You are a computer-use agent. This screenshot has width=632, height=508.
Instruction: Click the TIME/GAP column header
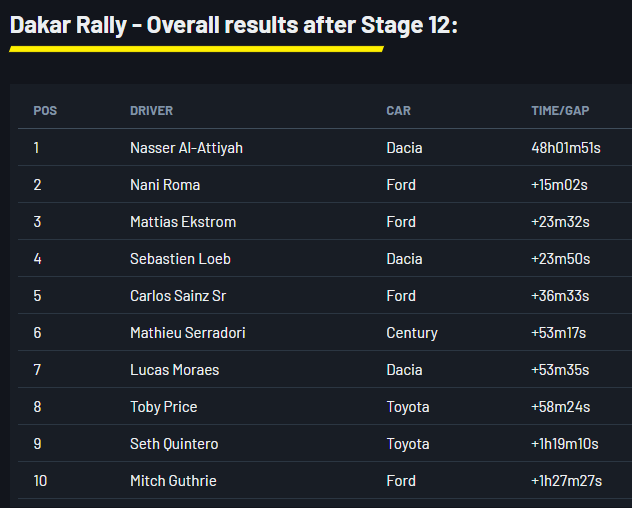pyautogui.click(x=560, y=111)
